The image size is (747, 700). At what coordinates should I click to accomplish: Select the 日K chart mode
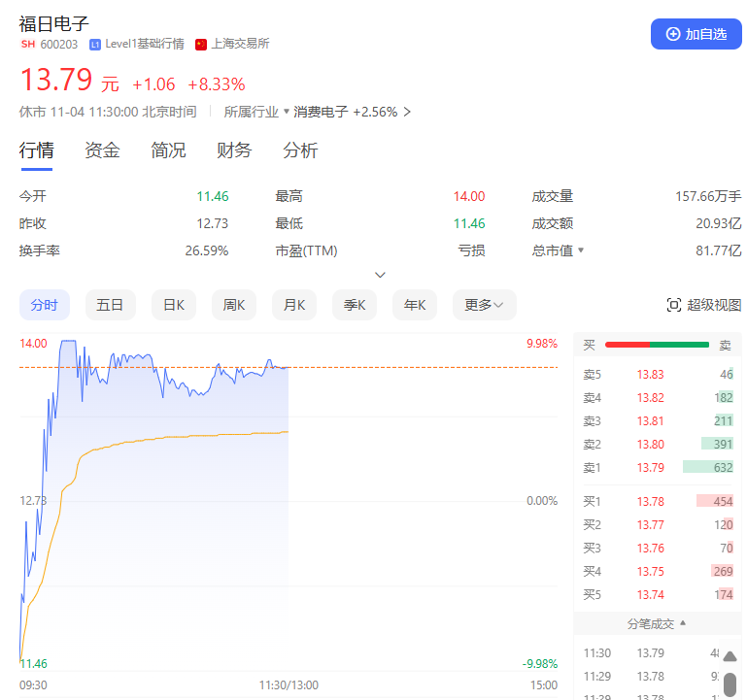pos(173,305)
